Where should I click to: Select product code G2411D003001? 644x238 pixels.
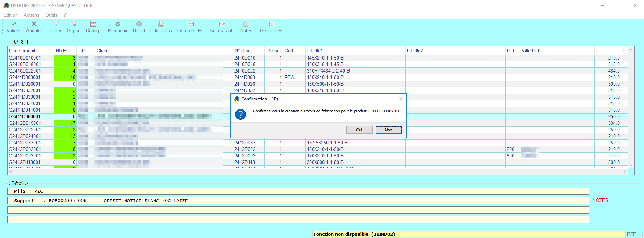(25, 77)
